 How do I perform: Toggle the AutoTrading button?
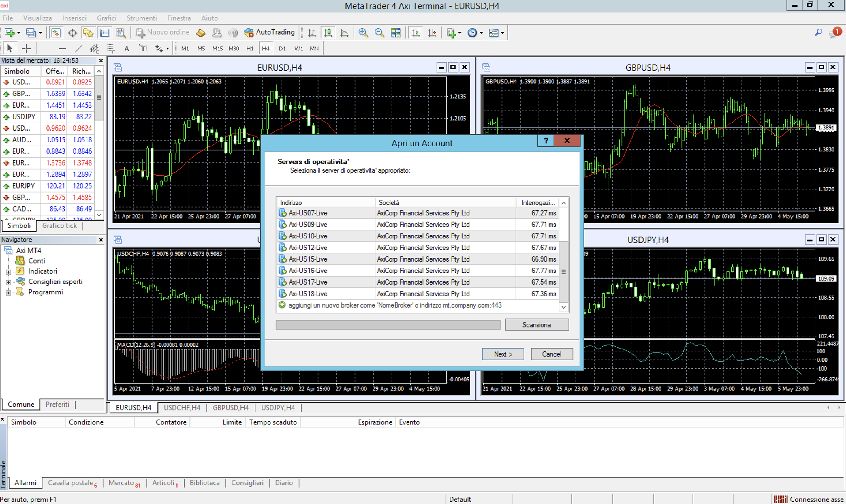(x=270, y=32)
